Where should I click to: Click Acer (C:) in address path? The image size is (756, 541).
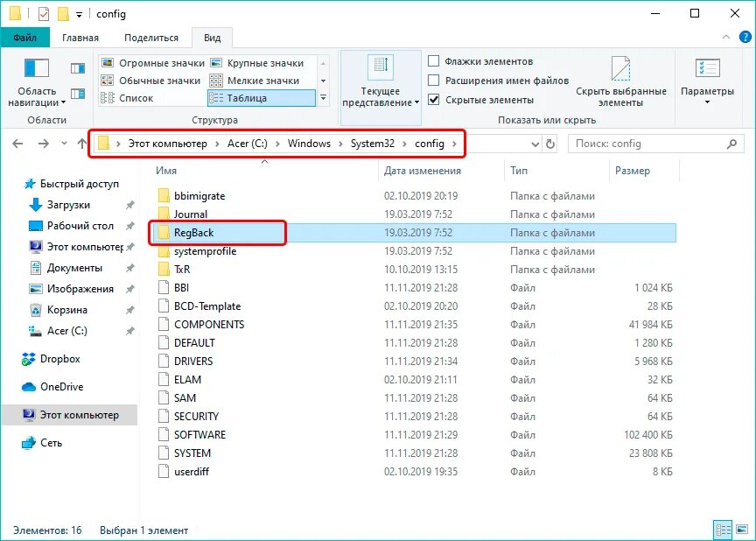coord(248,144)
